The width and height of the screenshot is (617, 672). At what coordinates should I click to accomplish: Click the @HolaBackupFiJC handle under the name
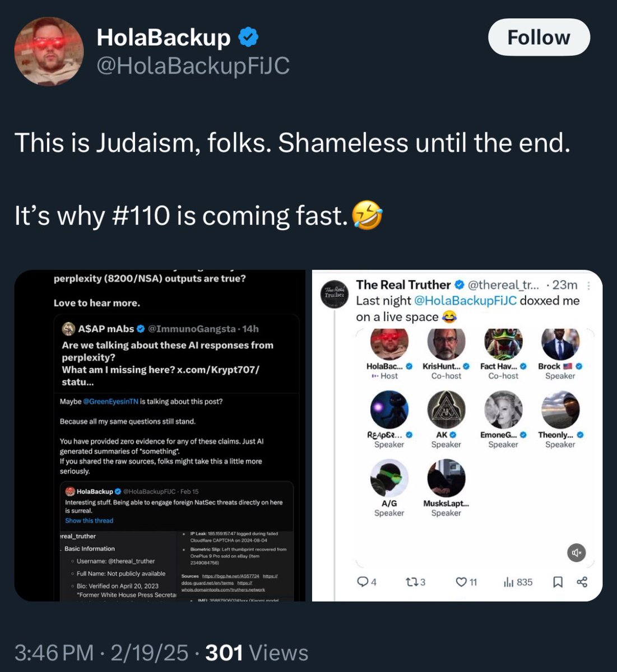point(193,66)
